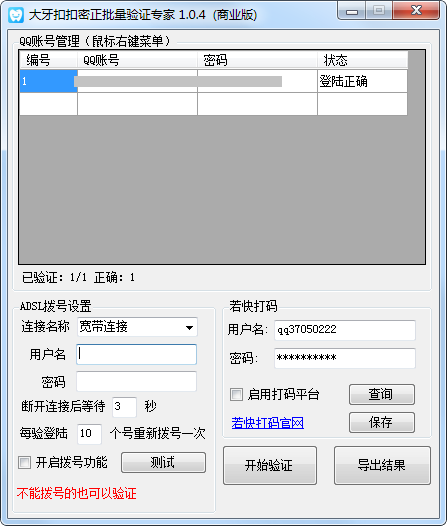This screenshot has width=447, height=526.
Task: Export results with 导出结果 button
Action: [382, 465]
